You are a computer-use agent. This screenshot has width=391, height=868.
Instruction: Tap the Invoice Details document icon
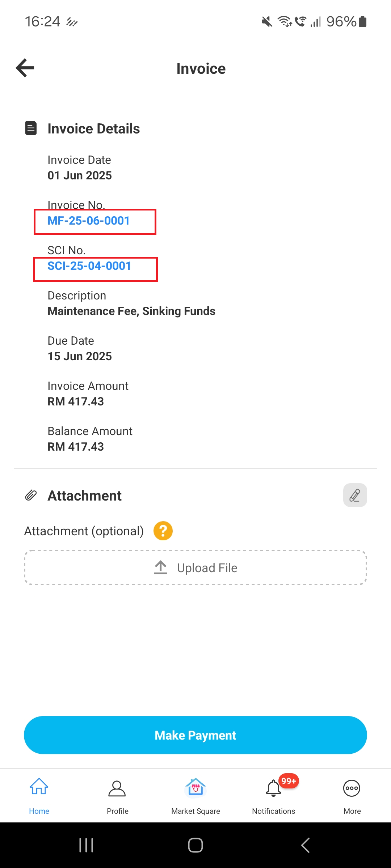click(x=31, y=128)
